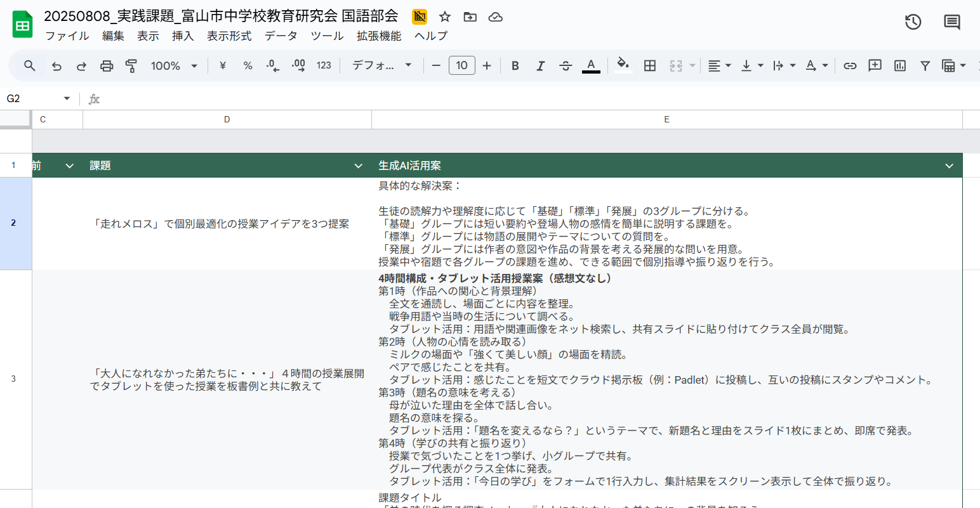Select the paint format roller icon

click(131, 66)
